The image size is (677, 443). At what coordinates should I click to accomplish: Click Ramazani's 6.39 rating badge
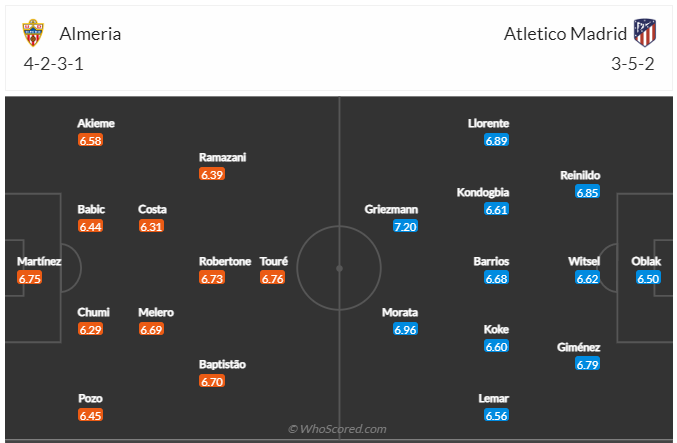click(212, 174)
